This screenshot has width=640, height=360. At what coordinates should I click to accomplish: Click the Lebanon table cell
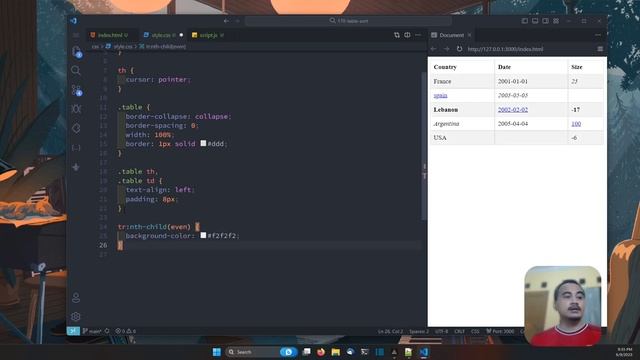coord(462,109)
